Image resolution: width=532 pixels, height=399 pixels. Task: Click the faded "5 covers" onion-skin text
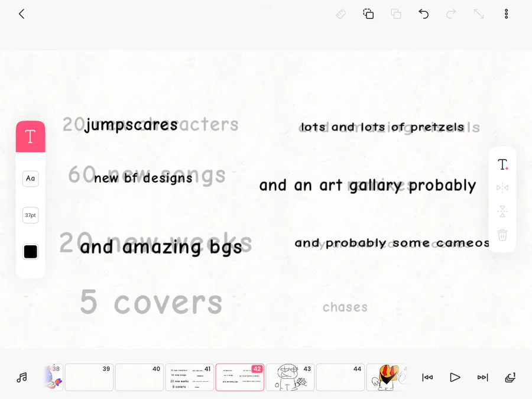coord(151,302)
